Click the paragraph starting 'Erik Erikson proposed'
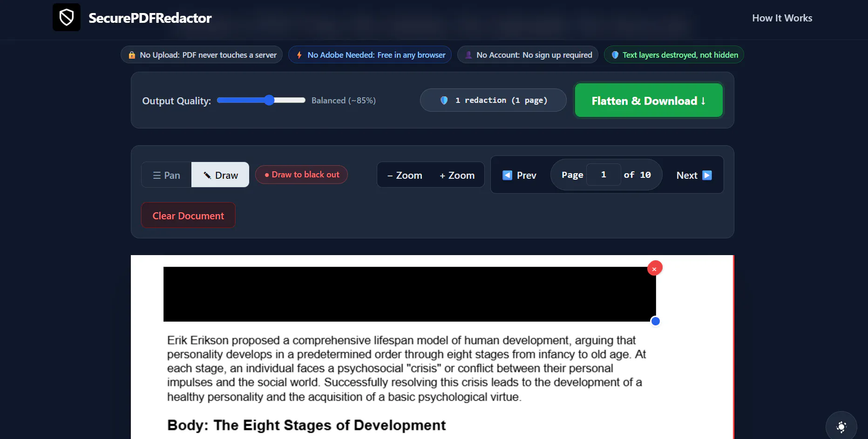The image size is (868, 439). tap(407, 368)
